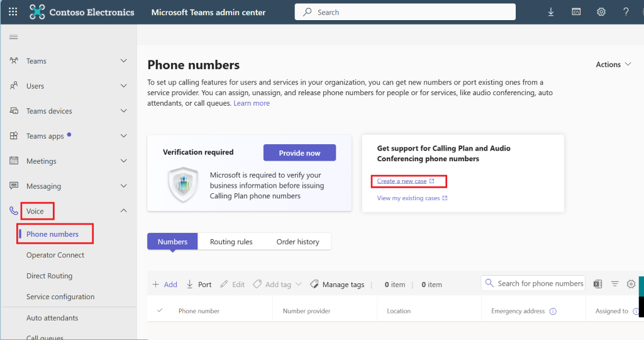Expand the Teams devices section
Screen dimensions: 644x340
pos(124,111)
